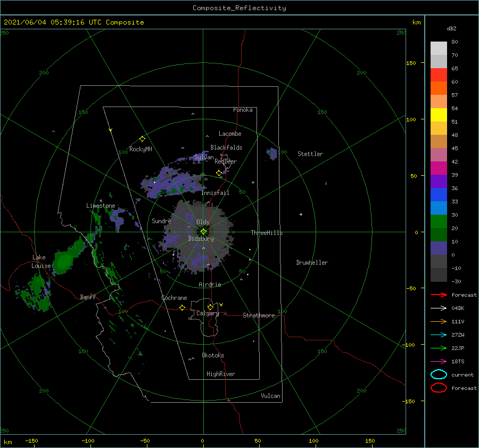Image resolution: width=479 pixels, height=448 pixels.
Task: Click the -30 value at bottom of dBZ scale
Action: [x=456, y=281]
